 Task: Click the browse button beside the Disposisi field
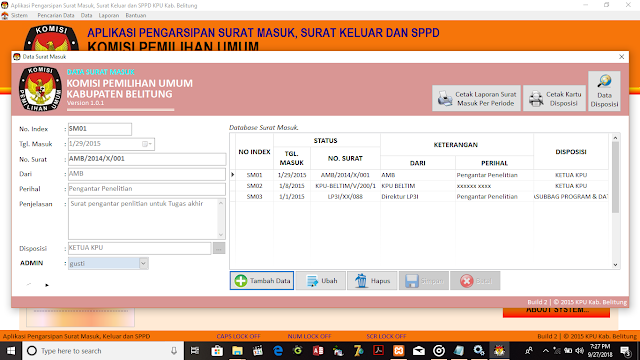[219, 248]
